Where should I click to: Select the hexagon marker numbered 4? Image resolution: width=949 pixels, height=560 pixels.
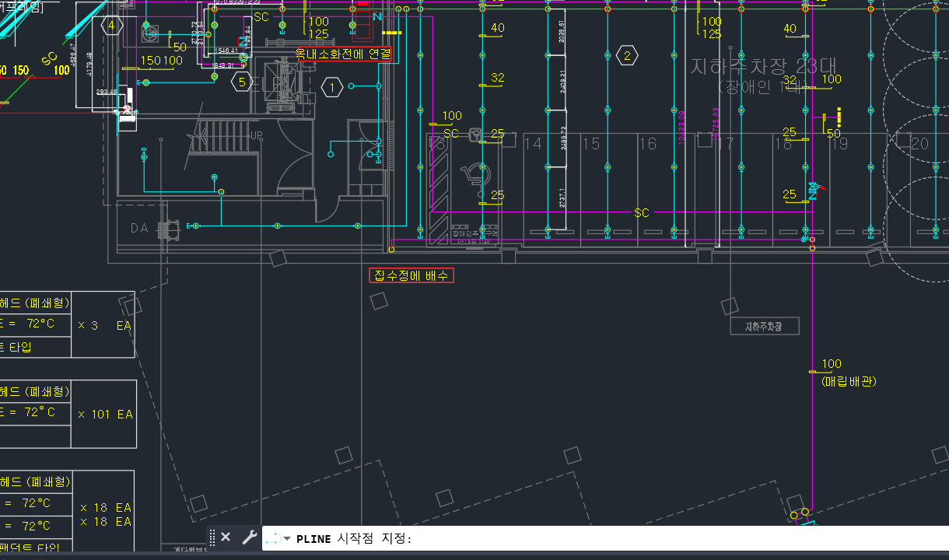pos(111,25)
